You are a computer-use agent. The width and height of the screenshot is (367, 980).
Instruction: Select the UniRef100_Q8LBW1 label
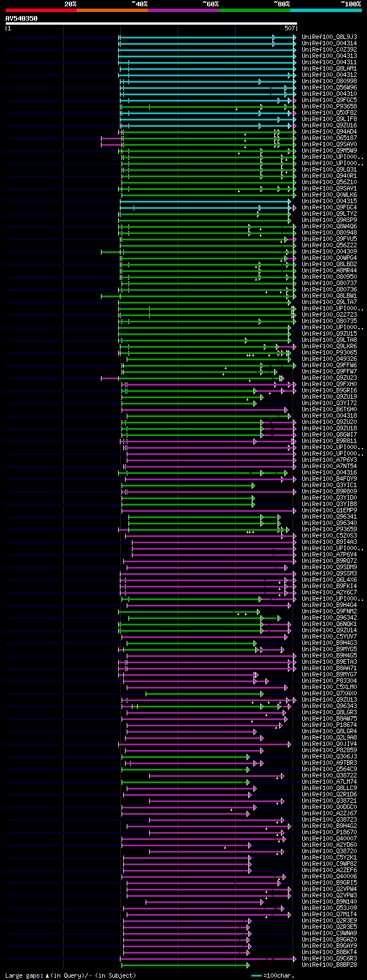click(329, 295)
